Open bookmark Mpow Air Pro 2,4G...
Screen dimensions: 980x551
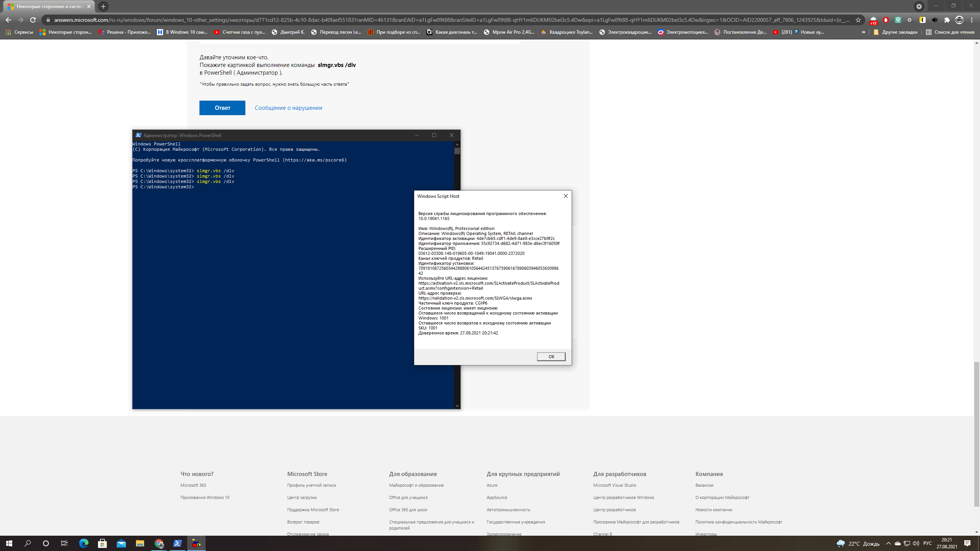click(509, 32)
